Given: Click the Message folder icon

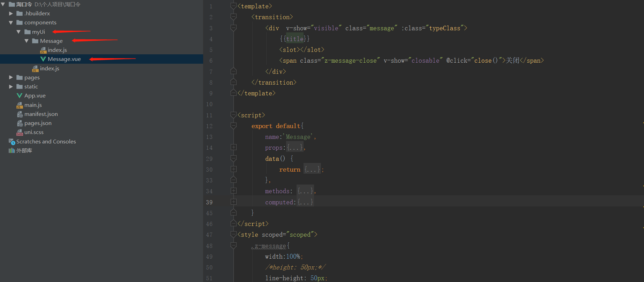Looking at the screenshot, I should tap(35, 41).
